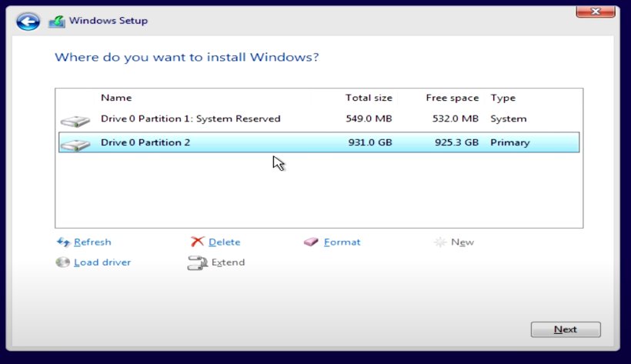Viewport: 631px width, 364px height.
Task: Click the drive icon for Drive 0 Partition 2
Action: point(75,145)
